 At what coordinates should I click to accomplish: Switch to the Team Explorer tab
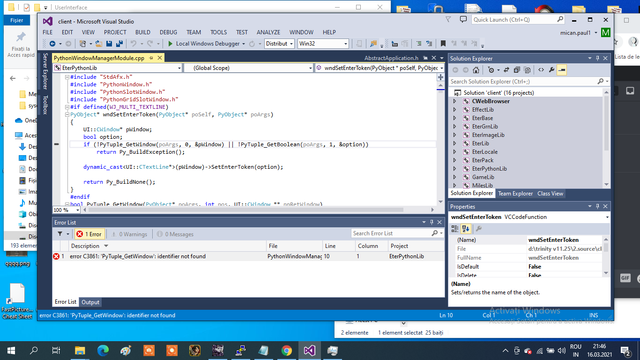tap(515, 193)
